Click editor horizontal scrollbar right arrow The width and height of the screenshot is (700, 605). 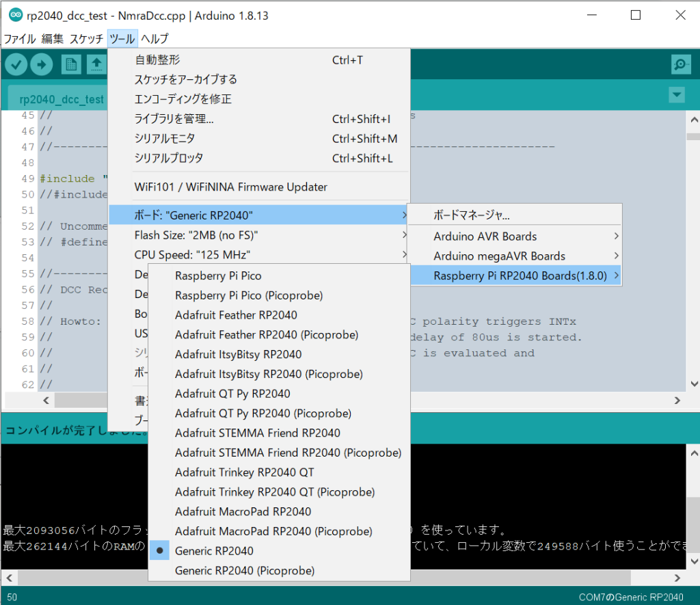[677, 401]
